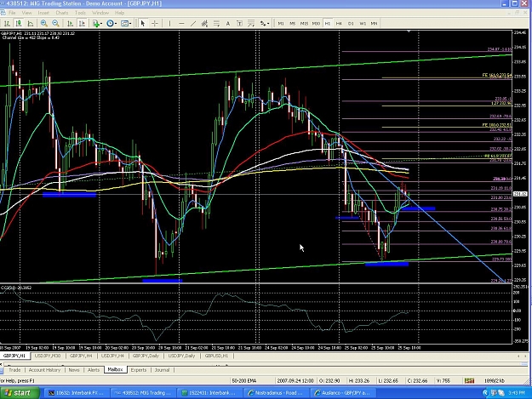Select the Fibonacci retracement tool
532x399 pixels.
point(216,23)
